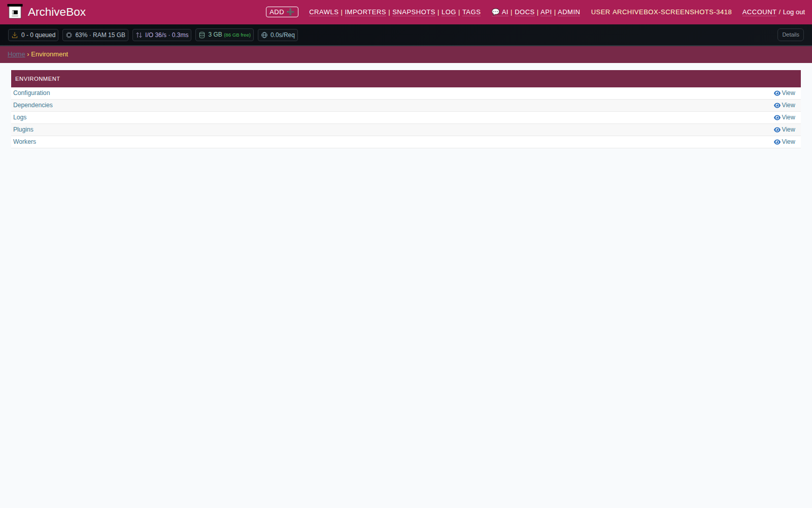Viewport: 812px width, 508px height.
Task: Click the green plus icon in ADD
Action: [x=290, y=12]
